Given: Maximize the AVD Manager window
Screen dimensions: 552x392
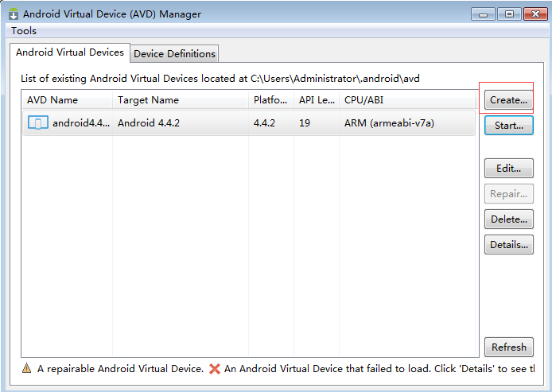Looking at the screenshot, I should pyautogui.click(x=509, y=14).
